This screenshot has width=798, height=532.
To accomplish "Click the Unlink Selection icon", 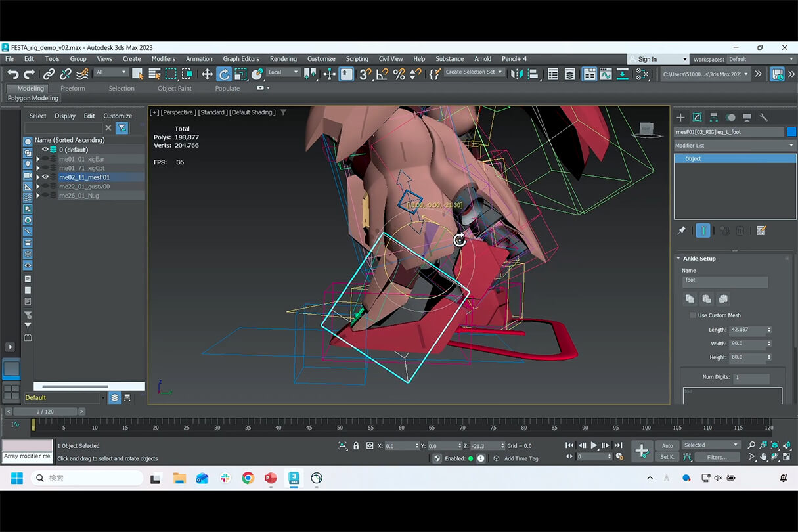I will point(66,74).
